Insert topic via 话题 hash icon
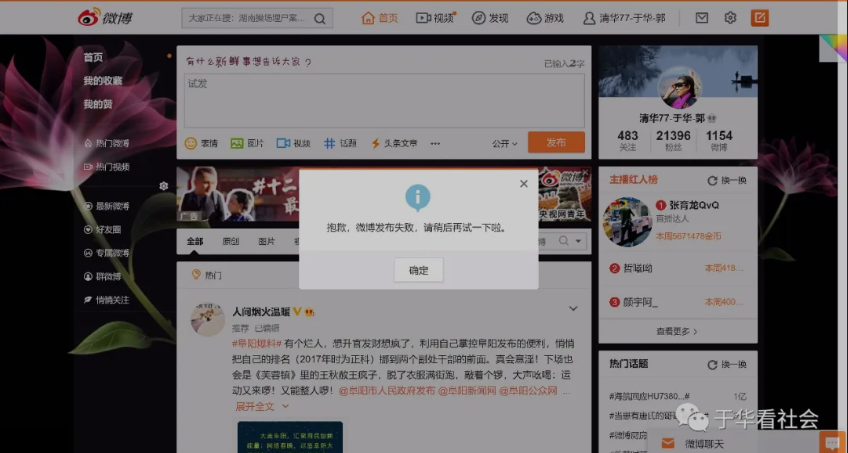 [340, 143]
